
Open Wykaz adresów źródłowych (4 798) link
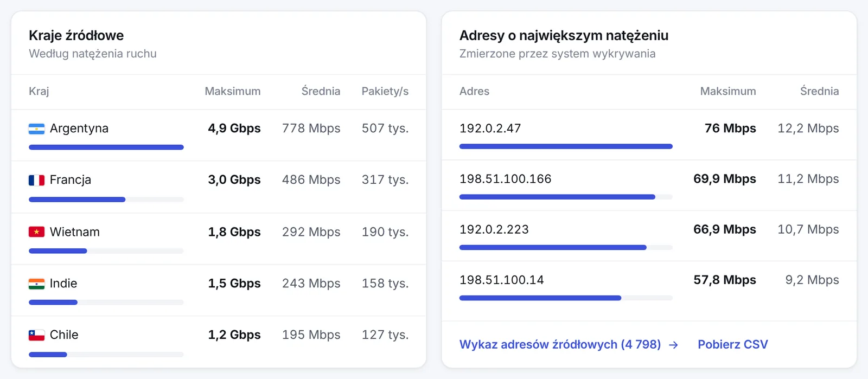coord(569,344)
